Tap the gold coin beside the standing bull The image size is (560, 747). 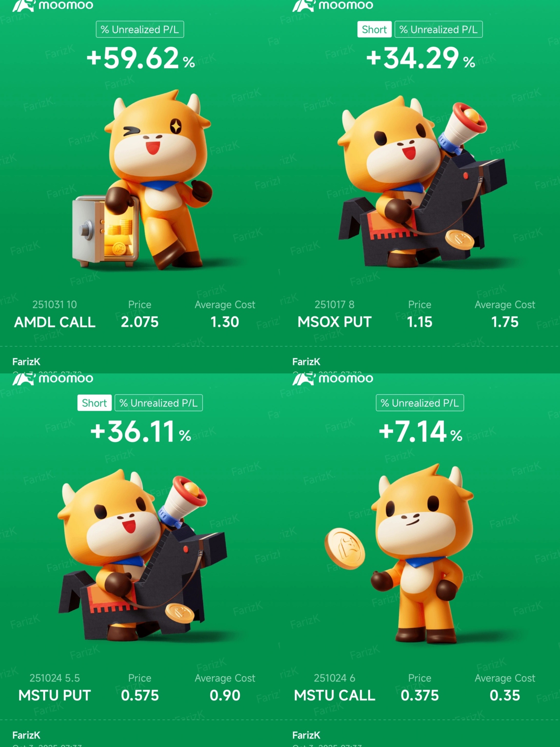click(x=345, y=548)
